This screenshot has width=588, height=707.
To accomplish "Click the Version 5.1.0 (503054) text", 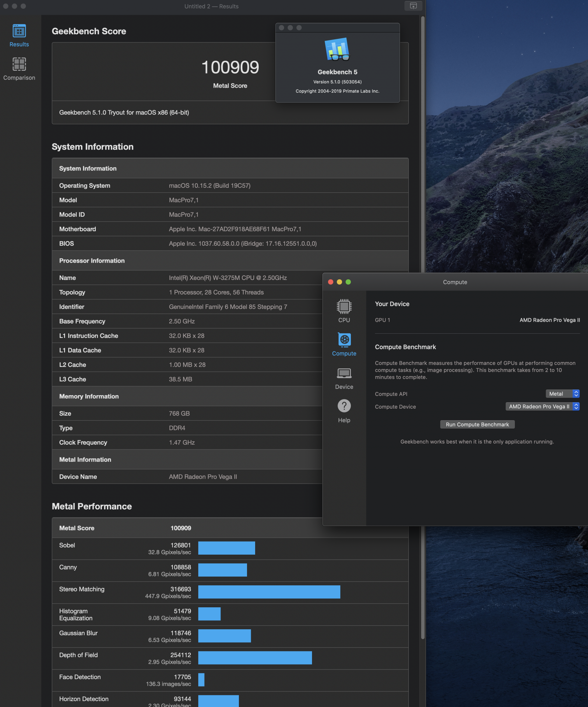I will [337, 82].
